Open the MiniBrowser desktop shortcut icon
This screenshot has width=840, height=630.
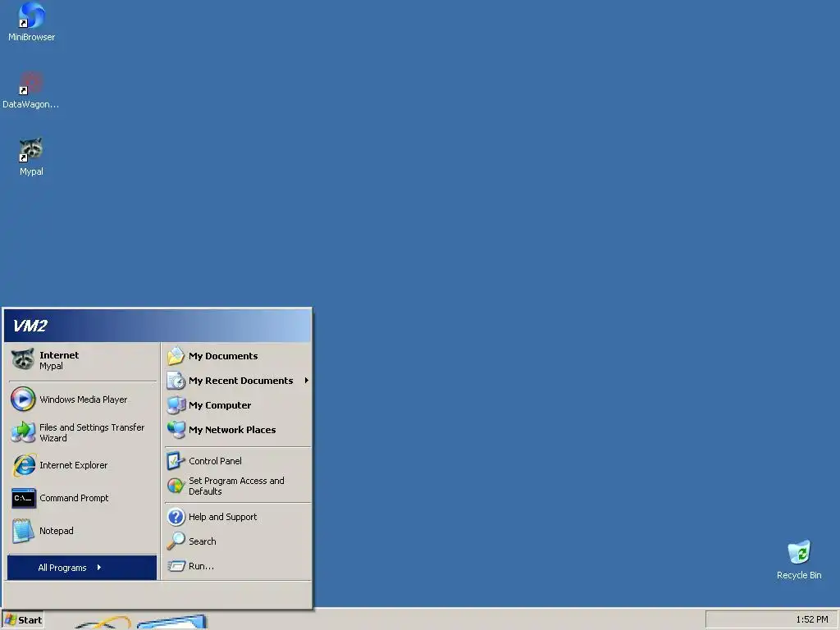[32, 15]
